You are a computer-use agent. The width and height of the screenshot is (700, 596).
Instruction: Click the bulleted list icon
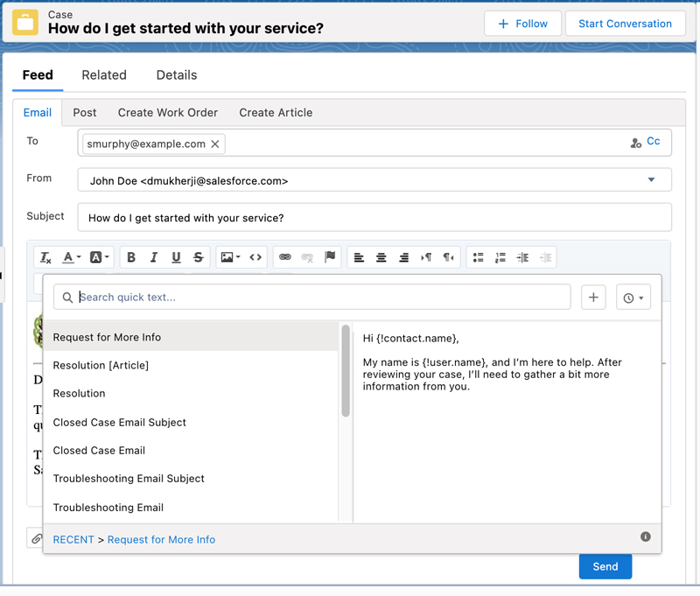(x=478, y=257)
